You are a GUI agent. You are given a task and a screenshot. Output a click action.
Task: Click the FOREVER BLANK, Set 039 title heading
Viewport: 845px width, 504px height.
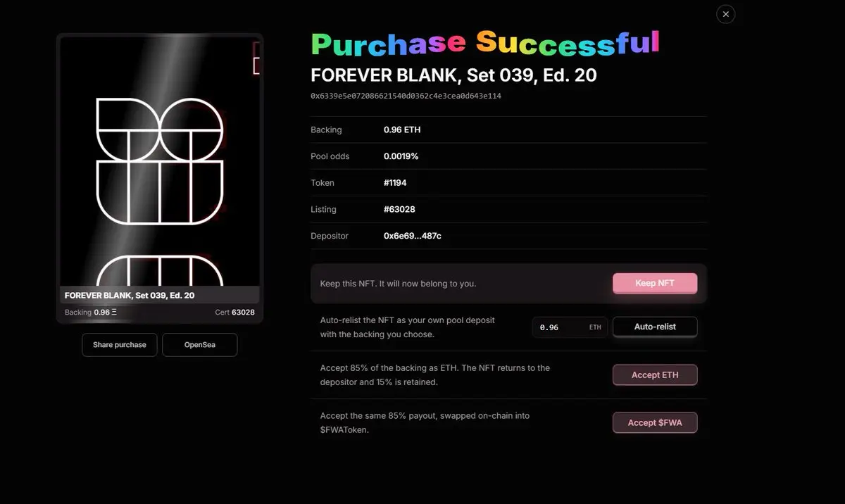click(x=454, y=75)
